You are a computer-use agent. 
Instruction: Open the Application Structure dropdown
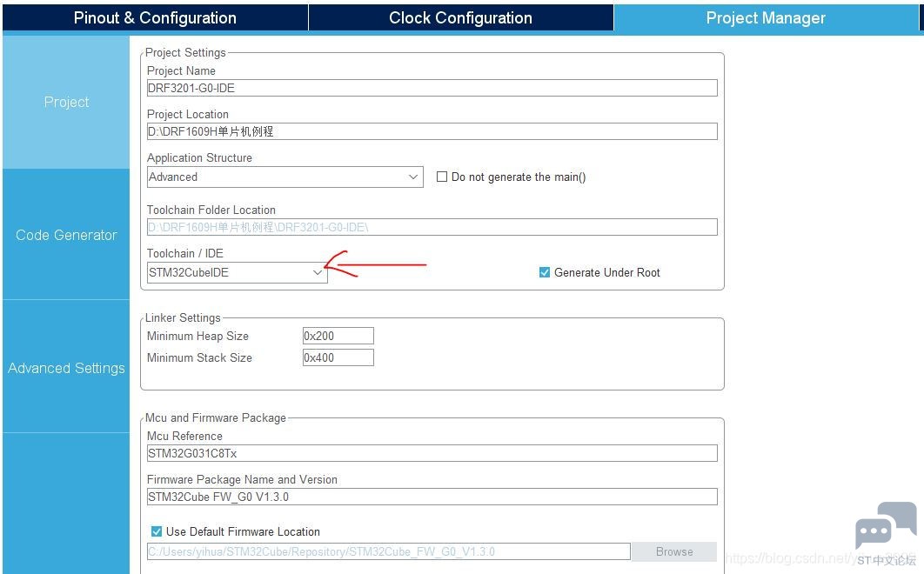[285, 177]
